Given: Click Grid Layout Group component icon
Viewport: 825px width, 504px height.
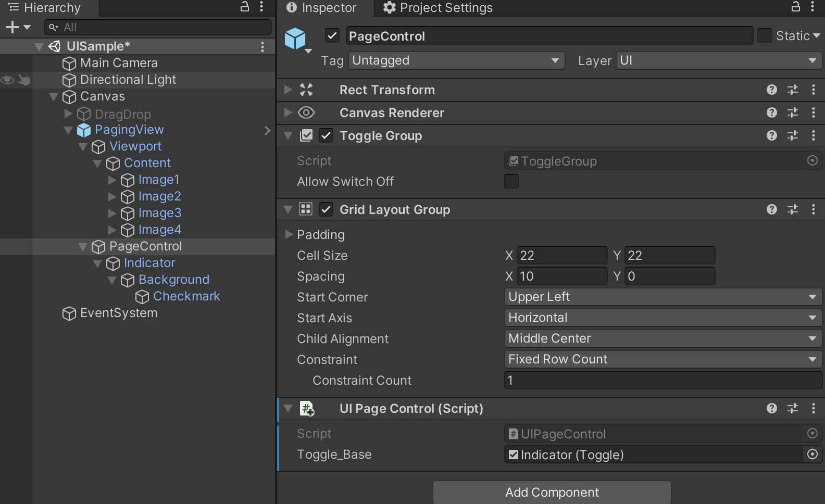Looking at the screenshot, I should click(306, 209).
